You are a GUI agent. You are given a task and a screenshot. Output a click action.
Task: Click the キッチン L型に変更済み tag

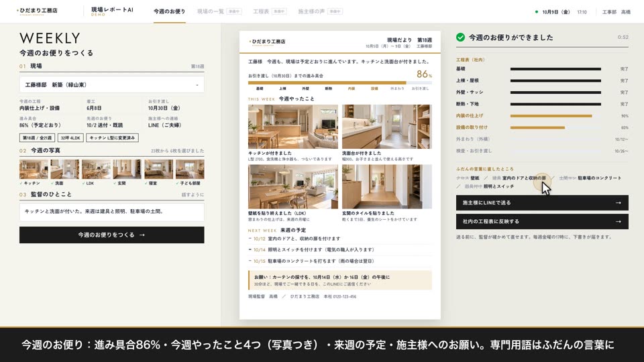coord(112,138)
